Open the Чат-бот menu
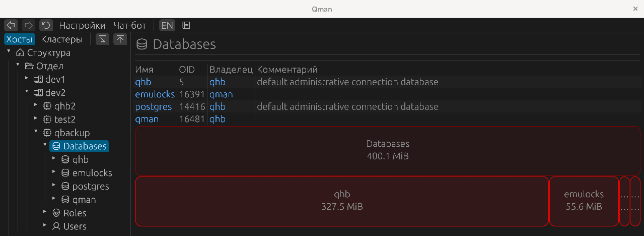 pos(130,25)
